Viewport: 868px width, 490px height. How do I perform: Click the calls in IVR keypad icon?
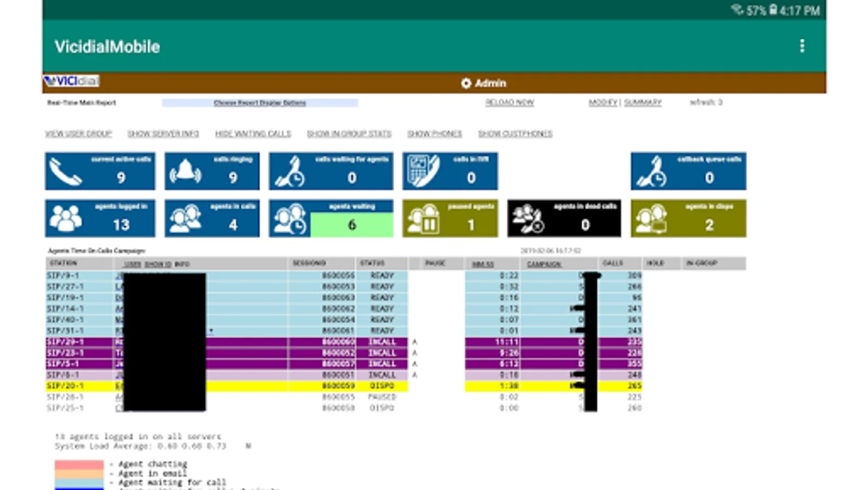coord(424,171)
